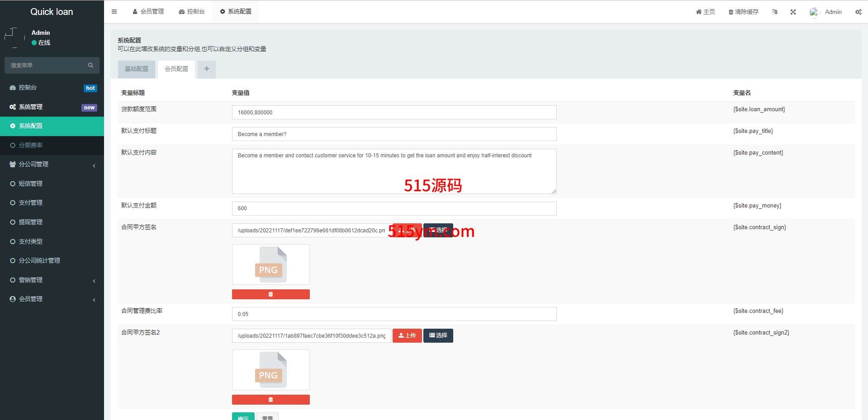
Task: Expand the 营销管理 sidebar menu
Action: [x=52, y=280]
